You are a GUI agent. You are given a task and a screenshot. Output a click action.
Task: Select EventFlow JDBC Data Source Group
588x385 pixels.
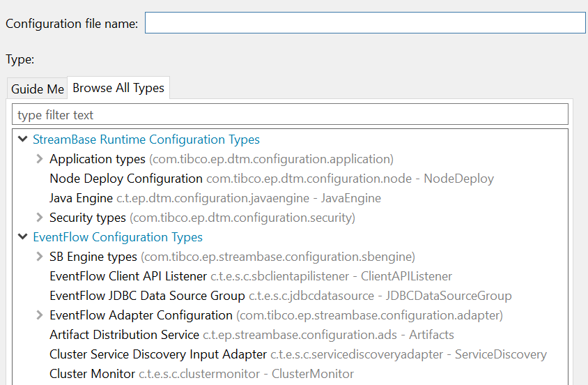(x=147, y=296)
